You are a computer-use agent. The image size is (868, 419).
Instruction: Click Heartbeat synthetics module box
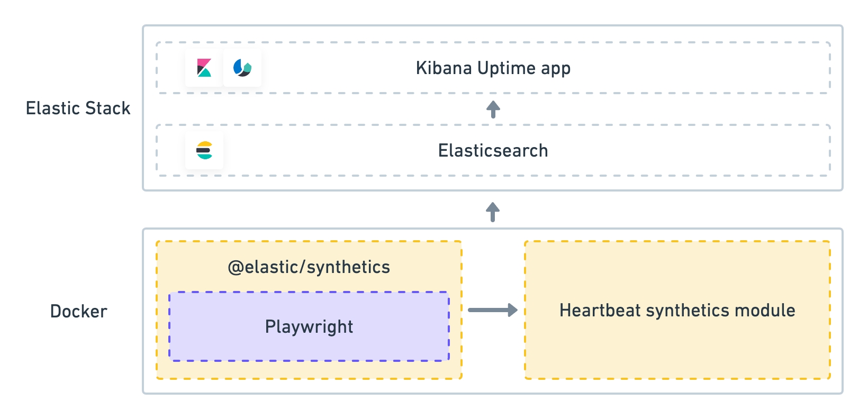[x=677, y=310]
